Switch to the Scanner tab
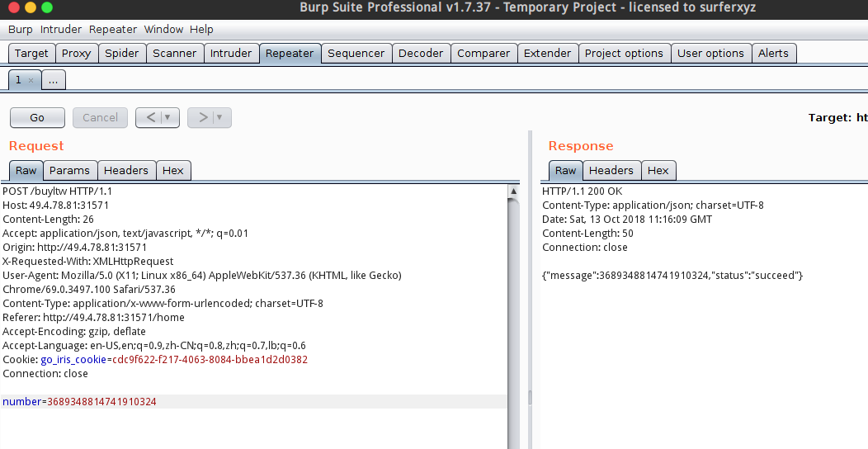868x449 pixels. point(174,53)
